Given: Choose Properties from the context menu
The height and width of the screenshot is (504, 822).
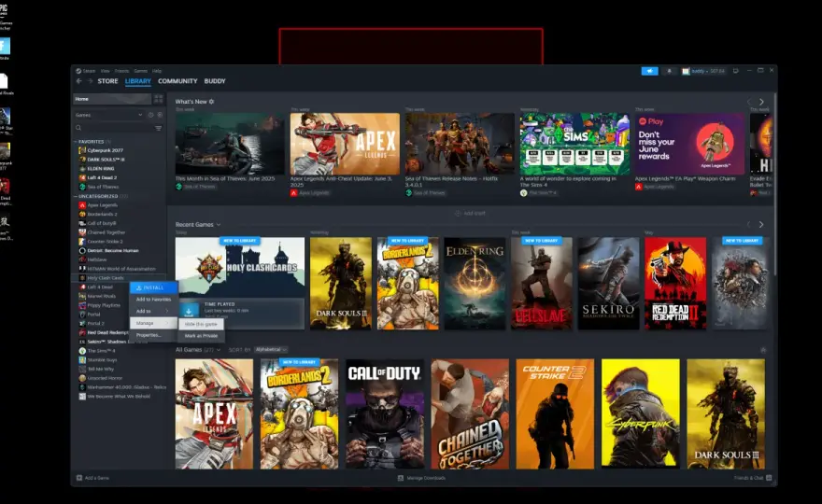Looking at the screenshot, I should 153,335.
